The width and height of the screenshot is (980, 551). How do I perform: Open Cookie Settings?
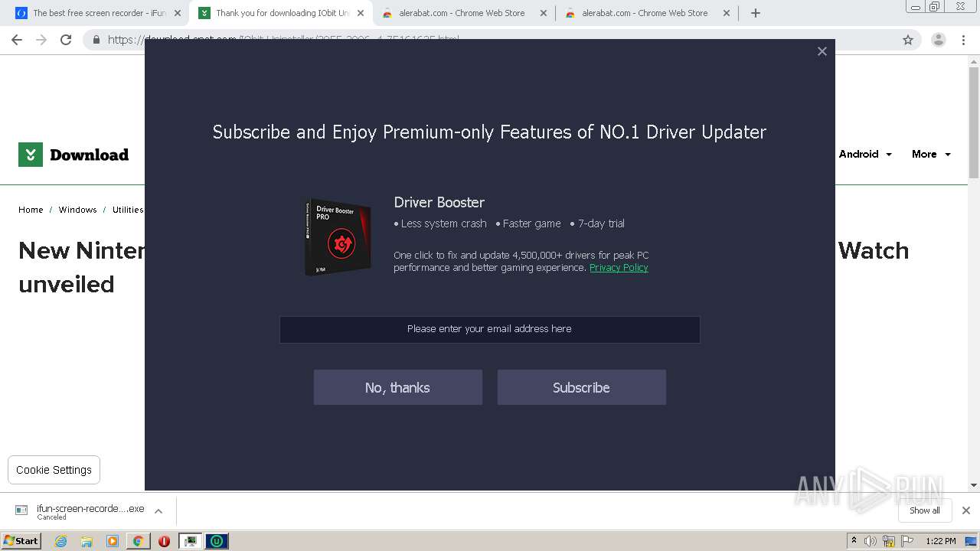pyautogui.click(x=54, y=470)
